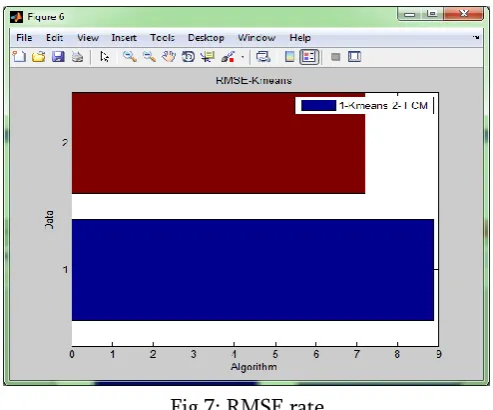Click the Hide Plot Tools icon
This screenshot has width=493, height=410.
click(336, 57)
